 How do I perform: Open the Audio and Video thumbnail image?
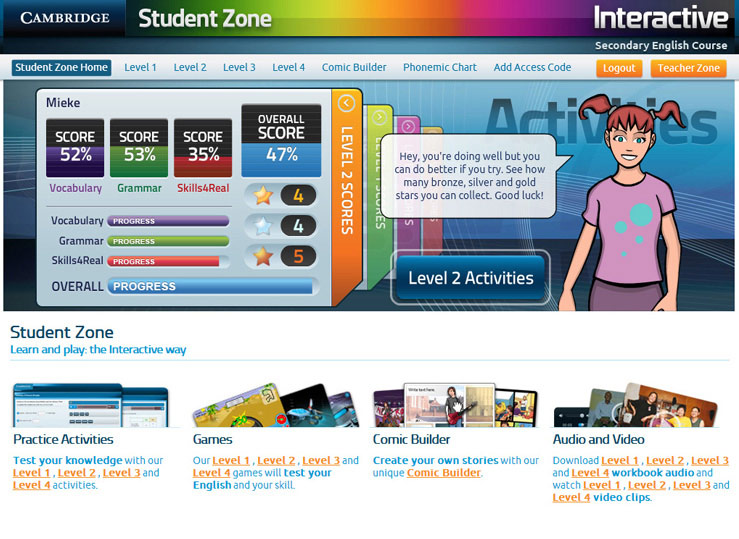tap(636, 405)
